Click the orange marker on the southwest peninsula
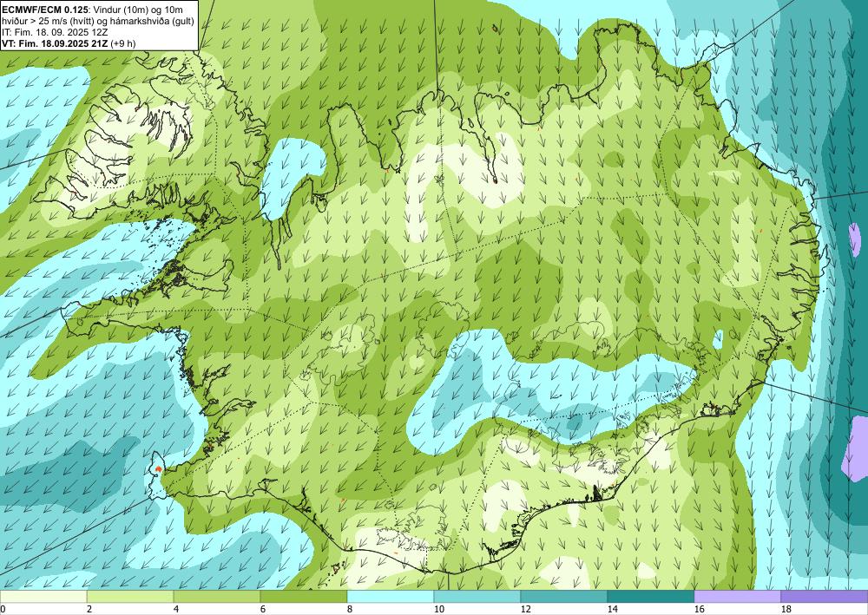Viewport: 868px width, 615px height. pyautogui.click(x=158, y=468)
